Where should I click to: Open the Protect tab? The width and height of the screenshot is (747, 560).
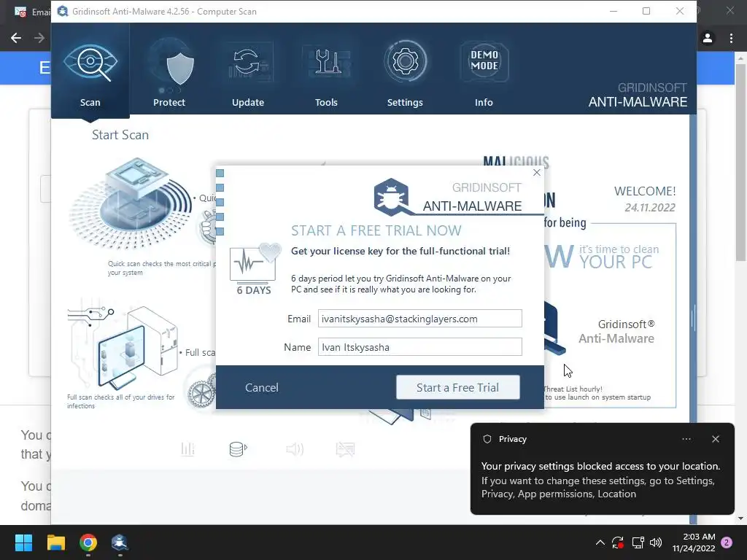pyautogui.click(x=169, y=71)
